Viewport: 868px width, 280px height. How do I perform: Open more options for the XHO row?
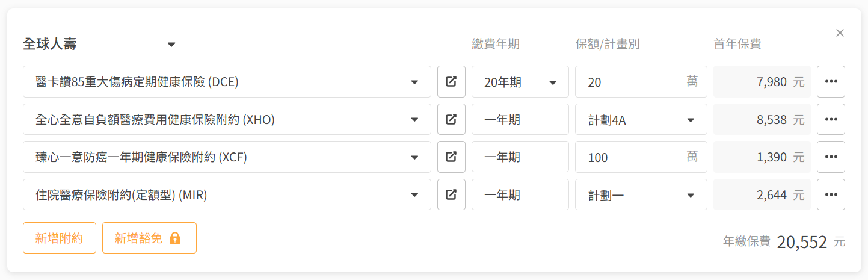[x=831, y=119]
